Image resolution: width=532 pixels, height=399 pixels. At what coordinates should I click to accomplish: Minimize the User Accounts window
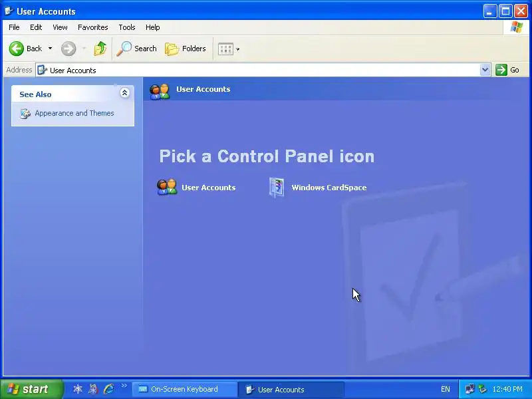pyautogui.click(x=489, y=11)
